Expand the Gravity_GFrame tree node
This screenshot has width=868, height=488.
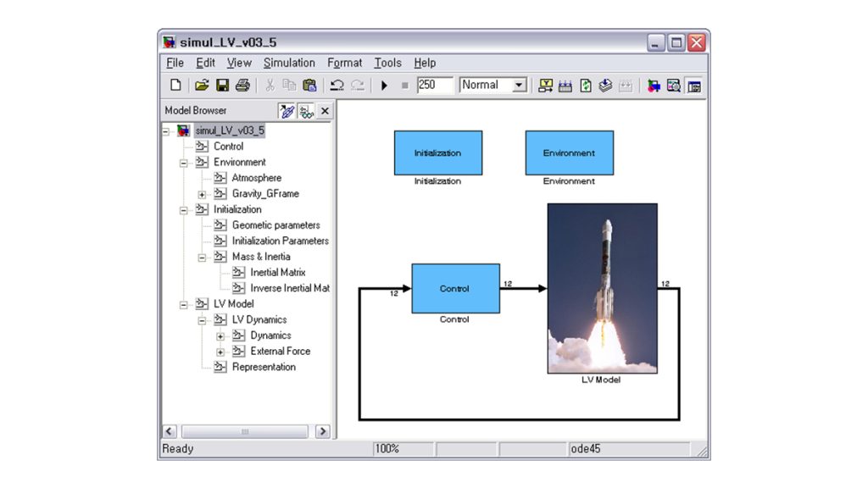point(202,194)
